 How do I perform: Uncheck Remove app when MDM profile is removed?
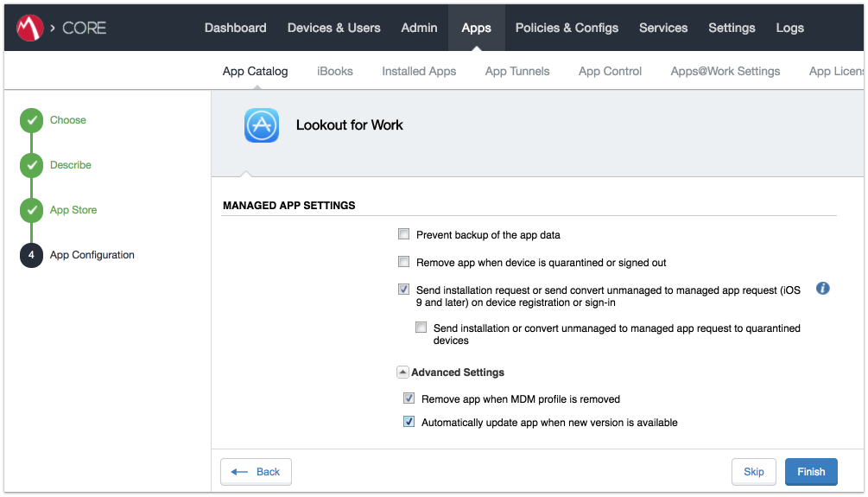pos(409,398)
